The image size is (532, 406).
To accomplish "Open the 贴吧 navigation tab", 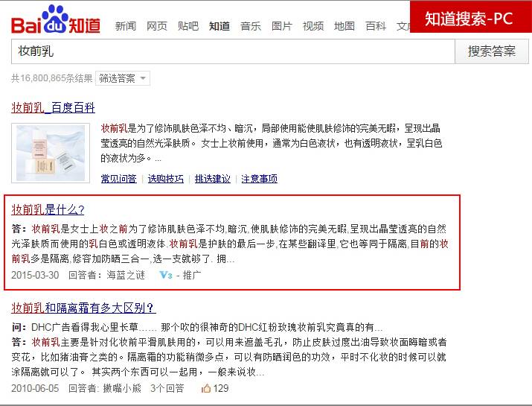I will pyautogui.click(x=188, y=26).
